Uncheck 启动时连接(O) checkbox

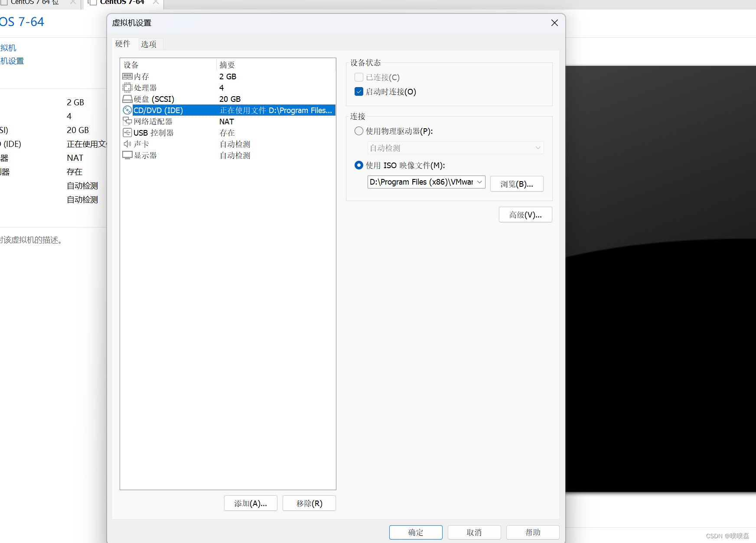pos(358,91)
